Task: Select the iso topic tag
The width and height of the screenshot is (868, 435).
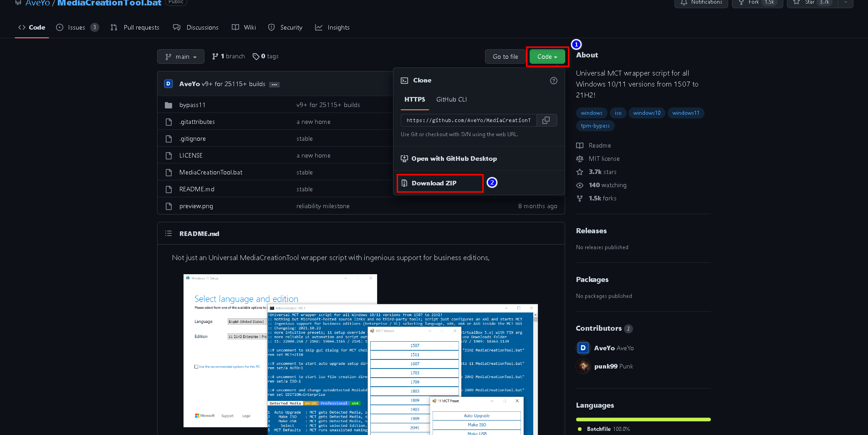Action: [x=618, y=113]
